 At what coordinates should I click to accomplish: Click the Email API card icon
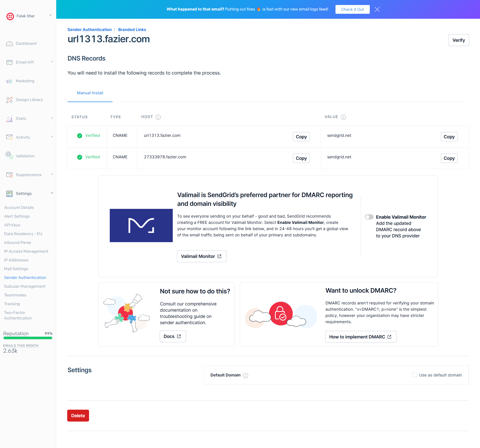tap(9, 62)
